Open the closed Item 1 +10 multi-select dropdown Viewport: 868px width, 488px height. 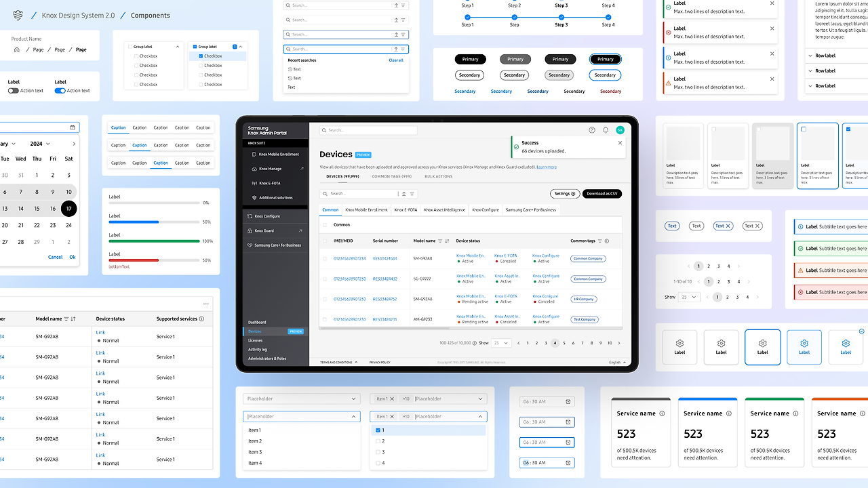(428, 399)
